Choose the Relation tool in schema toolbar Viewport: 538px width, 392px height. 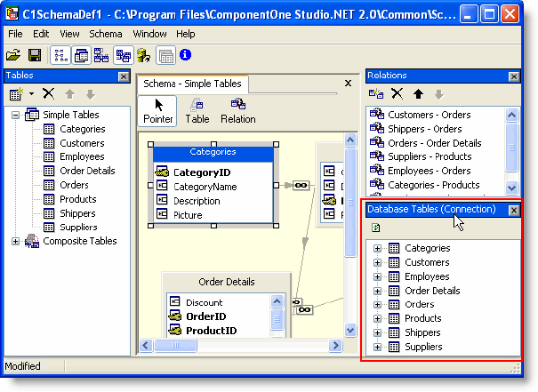pyautogui.click(x=237, y=110)
